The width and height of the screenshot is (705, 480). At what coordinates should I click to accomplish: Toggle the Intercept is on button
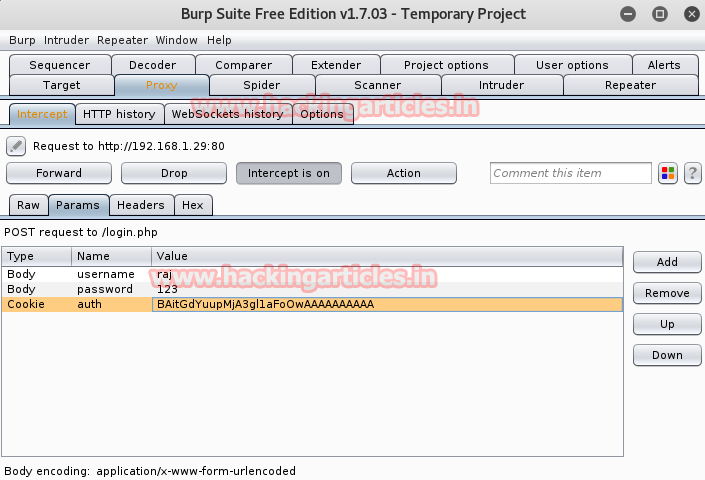(289, 173)
